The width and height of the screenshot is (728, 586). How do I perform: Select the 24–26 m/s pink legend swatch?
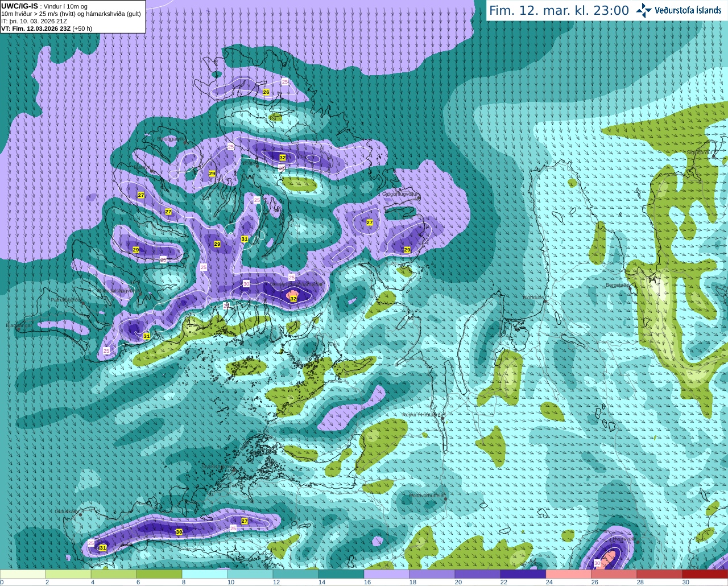[x=569, y=574]
